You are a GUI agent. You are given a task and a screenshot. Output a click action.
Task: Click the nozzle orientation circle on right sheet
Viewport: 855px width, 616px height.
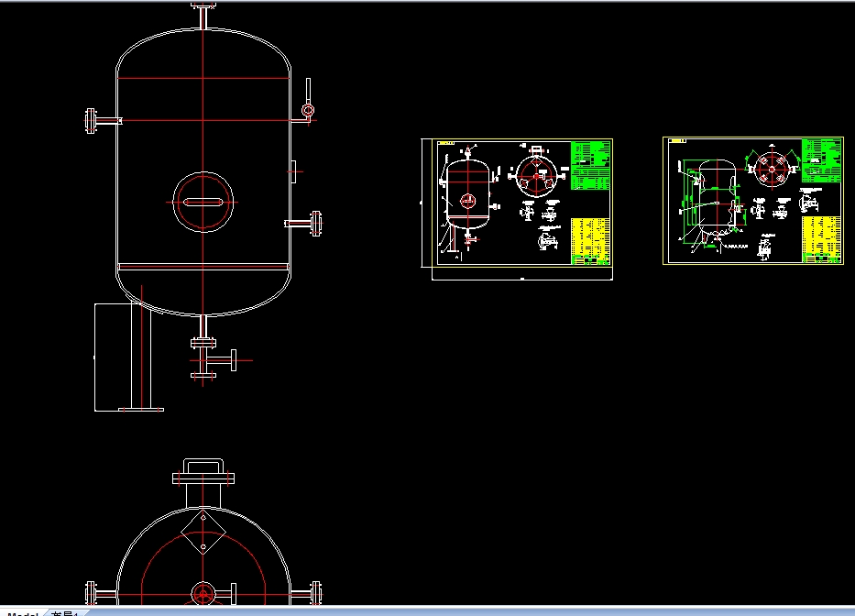[773, 168]
